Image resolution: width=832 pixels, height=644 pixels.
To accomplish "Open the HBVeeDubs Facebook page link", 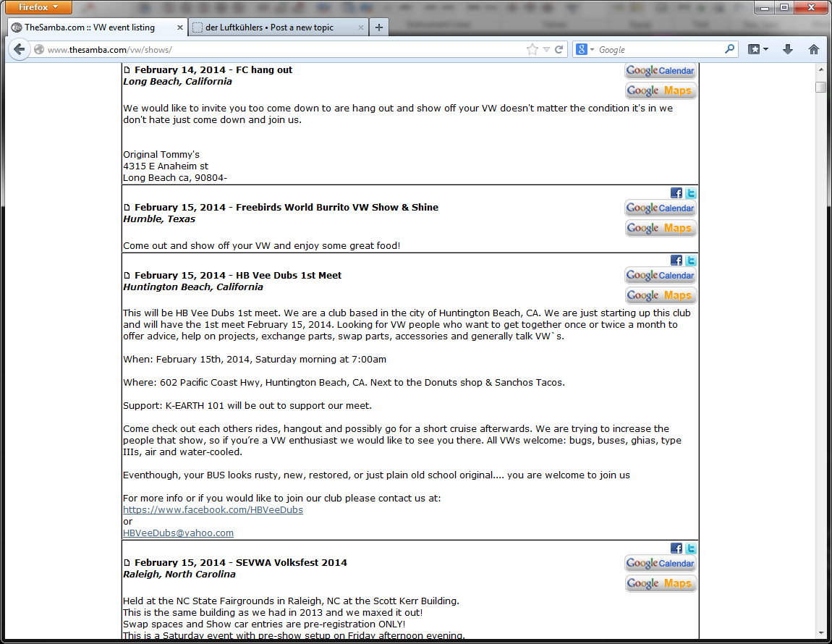I will (x=213, y=510).
